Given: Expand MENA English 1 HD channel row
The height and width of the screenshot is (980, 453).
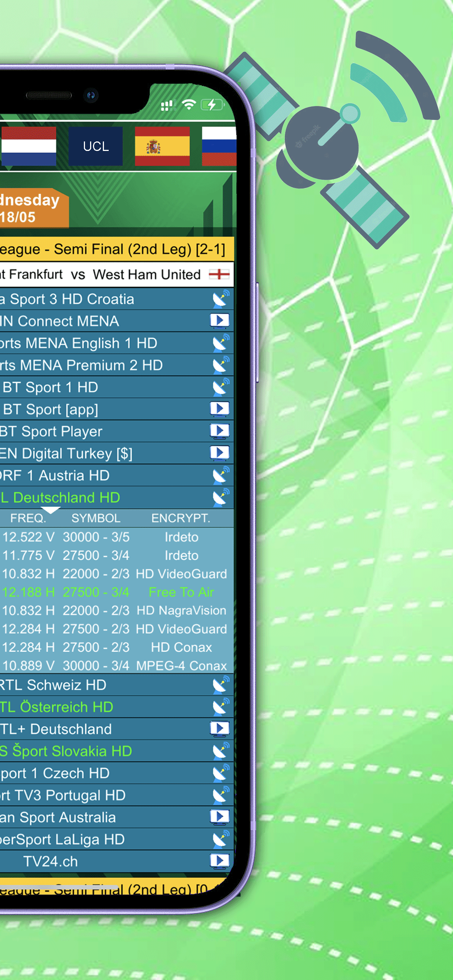Looking at the screenshot, I should pyautogui.click(x=116, y=343).
